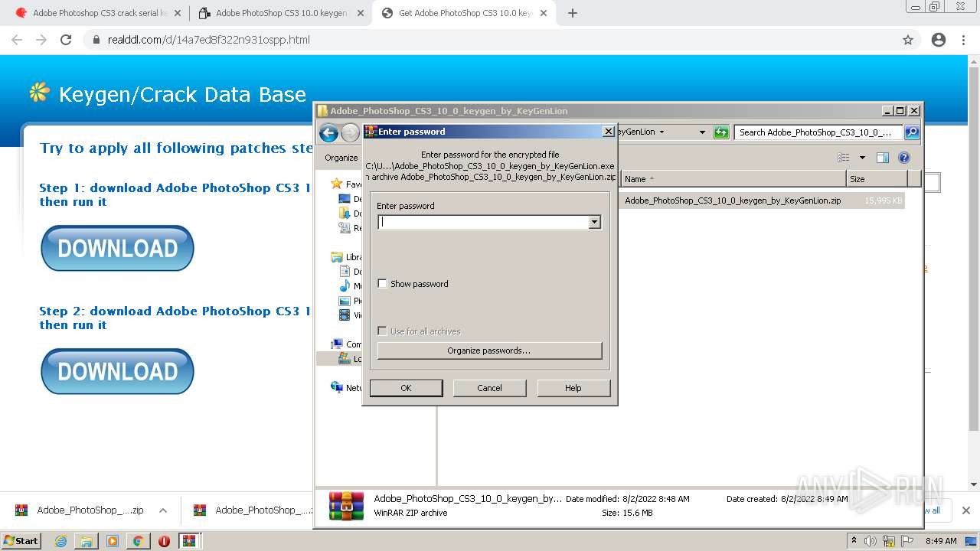Select the Pictures library icon
This screenshot has width=980, height=551.
point(345,301)
